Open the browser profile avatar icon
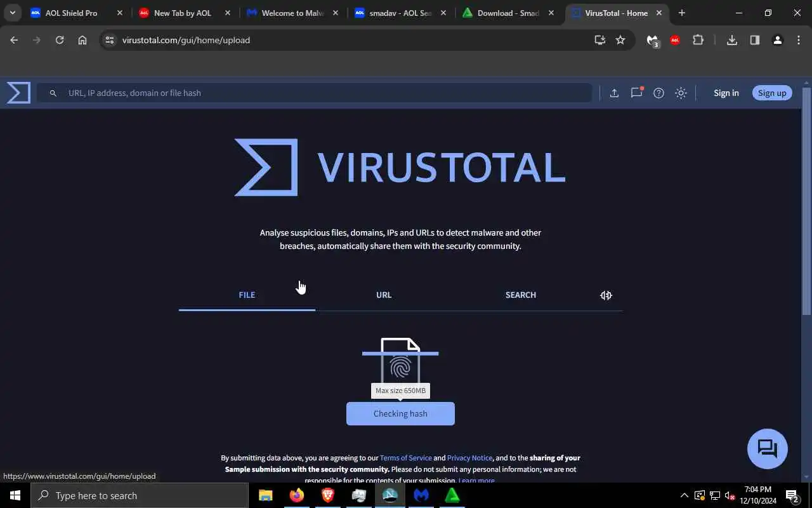The image size is (812, 508). pyautogui.click(x=778, y=40)
